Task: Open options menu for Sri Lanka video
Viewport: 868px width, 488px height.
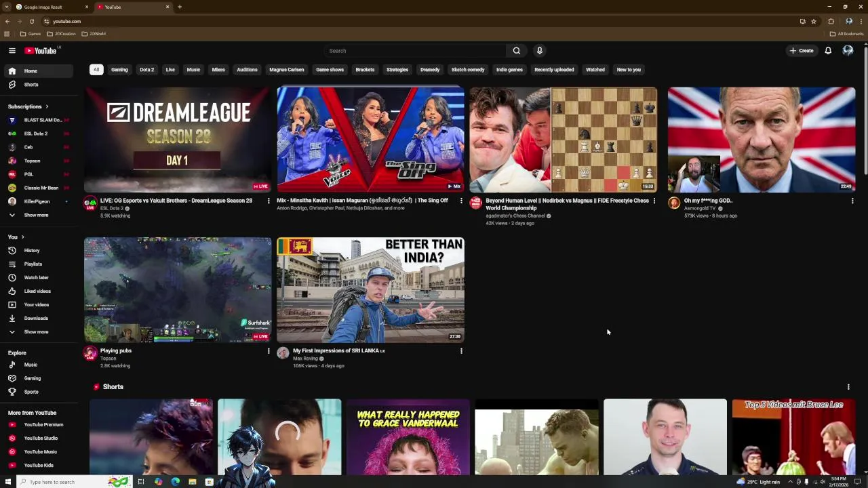Action: pyautogui.click(x=461, y=351)
